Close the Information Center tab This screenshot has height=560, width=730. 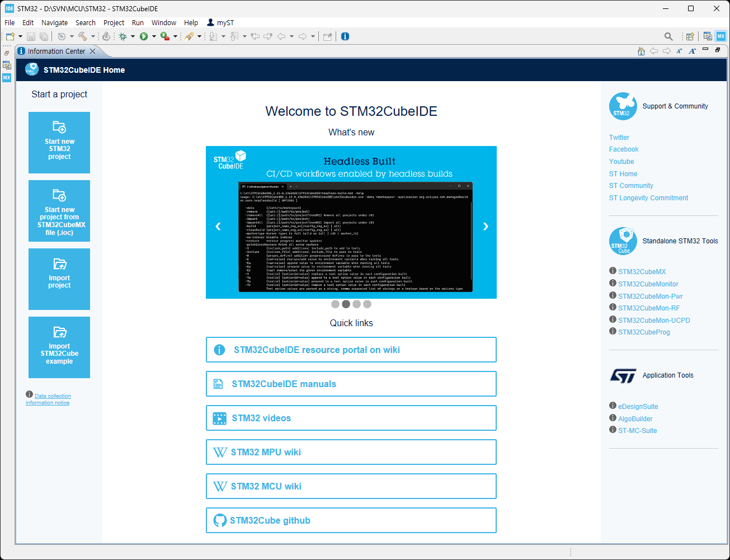tap(93, 51)
